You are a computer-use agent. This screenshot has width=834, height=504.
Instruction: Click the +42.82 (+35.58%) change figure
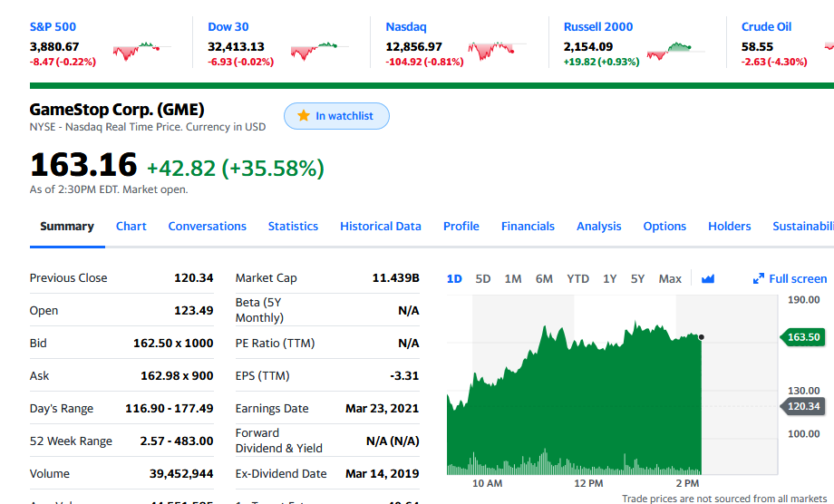coord(235,168)
